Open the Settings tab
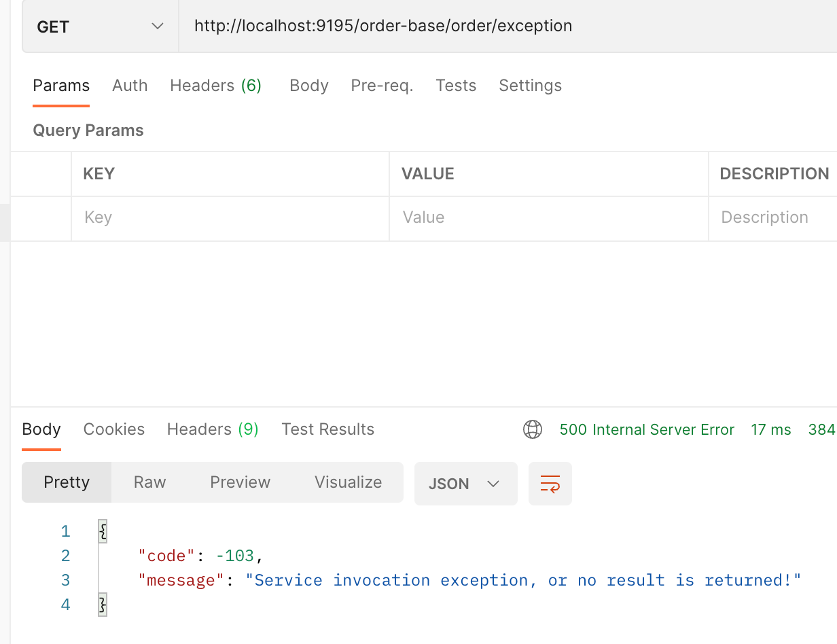The width and height of the screenshot is (837, 644). click(531, 86)
